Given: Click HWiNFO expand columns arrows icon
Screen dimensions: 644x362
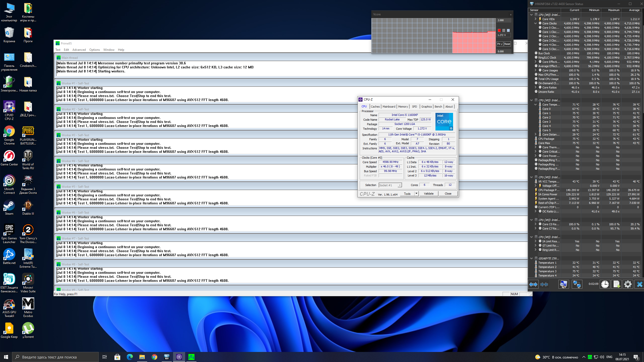Looking at the screenshot, I should click(533, 284).
